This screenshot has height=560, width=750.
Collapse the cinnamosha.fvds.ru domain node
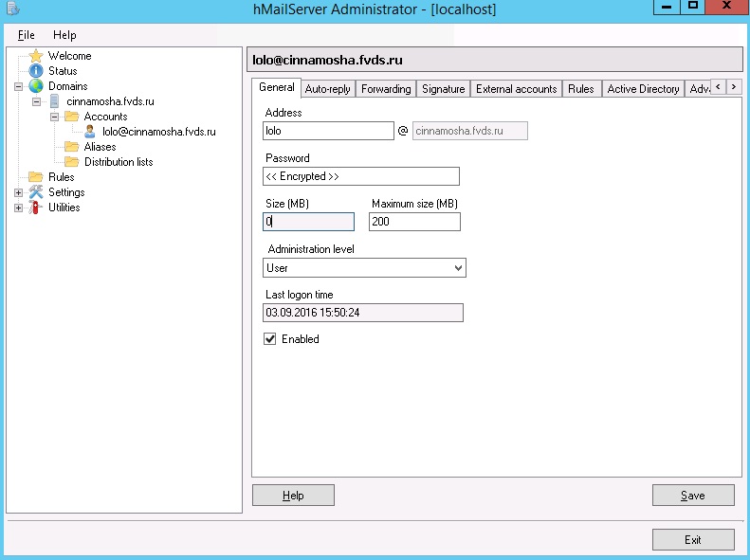tap(36, 101)
